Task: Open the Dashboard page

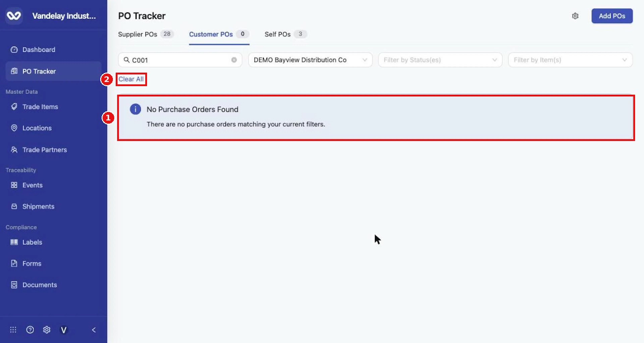Action: point(53,50)
